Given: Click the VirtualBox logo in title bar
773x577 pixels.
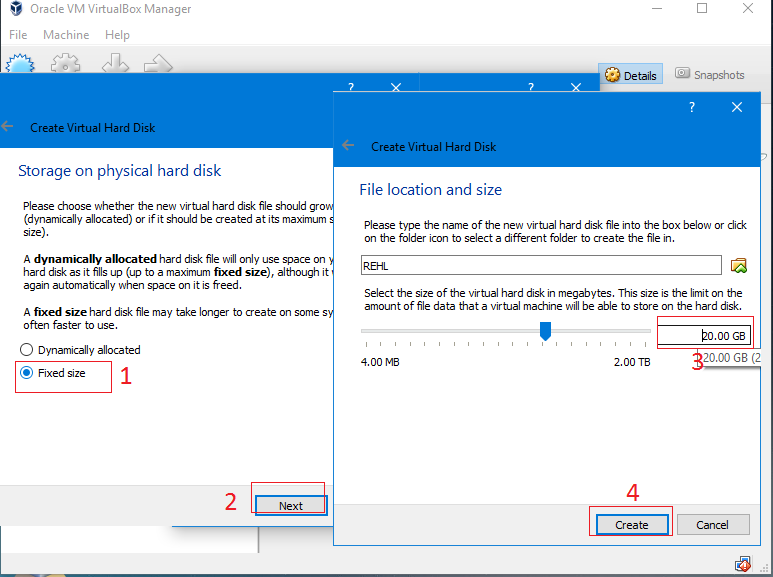Looking at the screenshot, I should coord(16,8).
